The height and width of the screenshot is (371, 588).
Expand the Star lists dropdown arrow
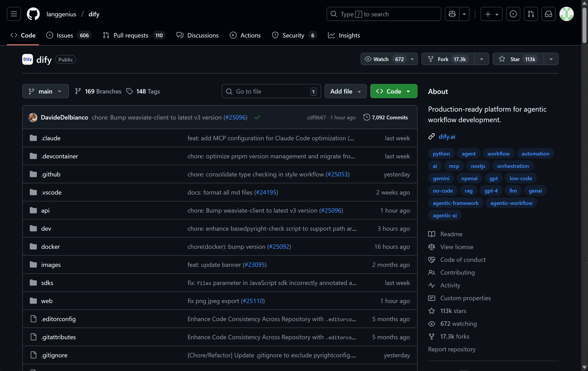click(551, 59)
